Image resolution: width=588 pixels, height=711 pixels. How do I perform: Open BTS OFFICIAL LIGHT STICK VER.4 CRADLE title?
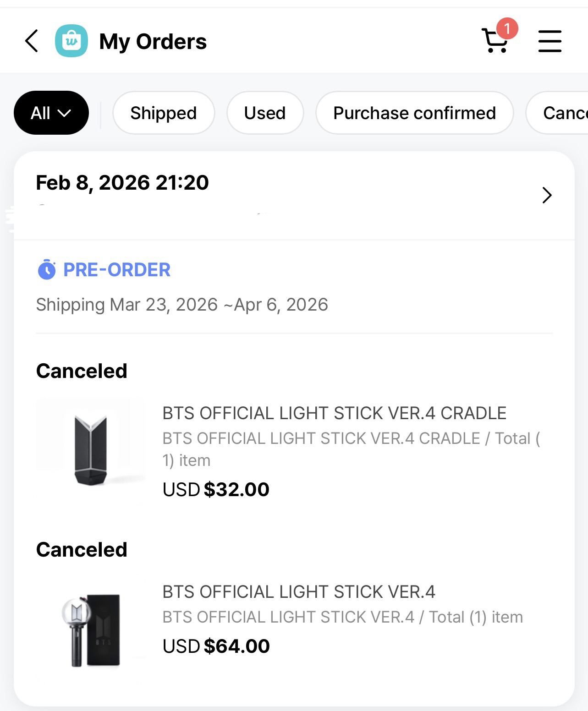click(x=334, y=413)
